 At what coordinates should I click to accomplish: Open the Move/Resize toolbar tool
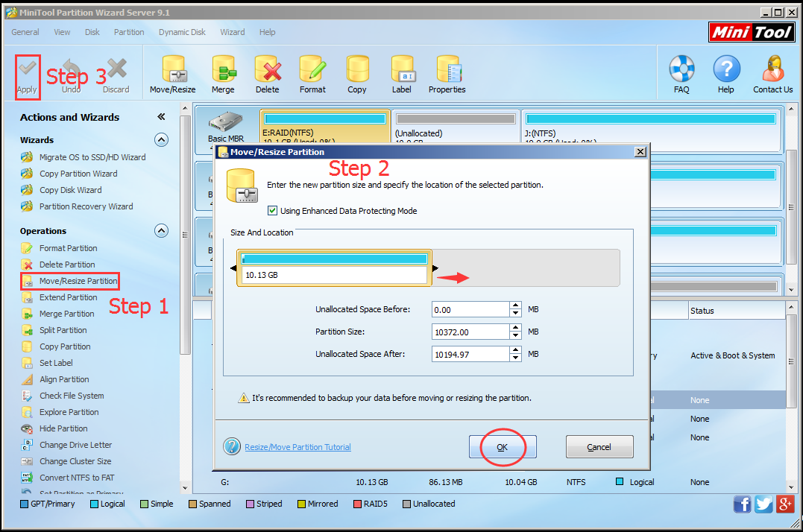tap(173, 69)
